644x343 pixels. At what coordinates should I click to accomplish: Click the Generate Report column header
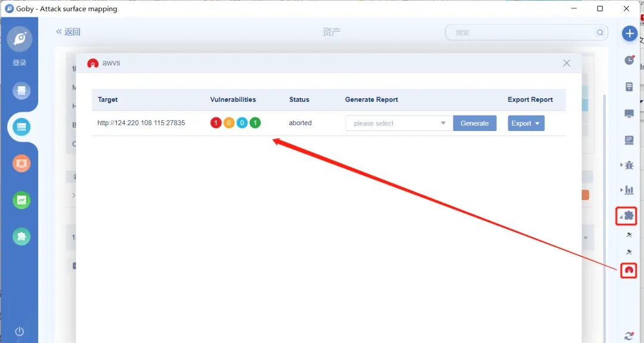[371, 99]
